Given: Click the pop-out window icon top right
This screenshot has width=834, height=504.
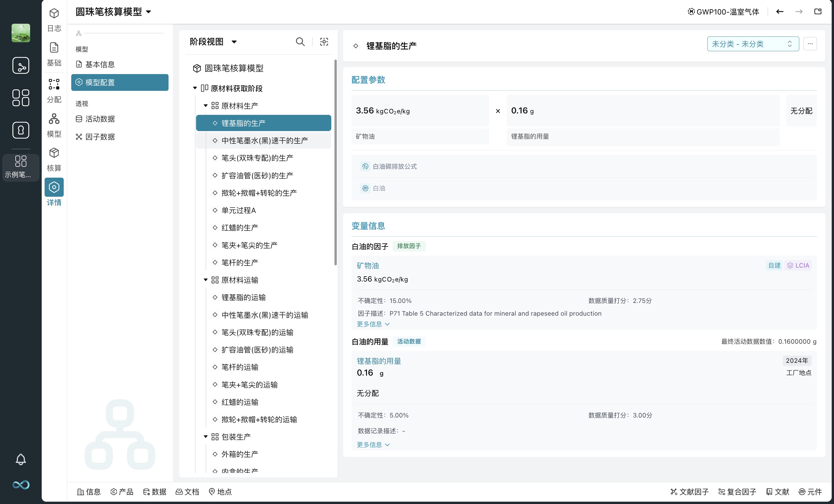Looking at the screenshot, I should (x=818, y=12).
